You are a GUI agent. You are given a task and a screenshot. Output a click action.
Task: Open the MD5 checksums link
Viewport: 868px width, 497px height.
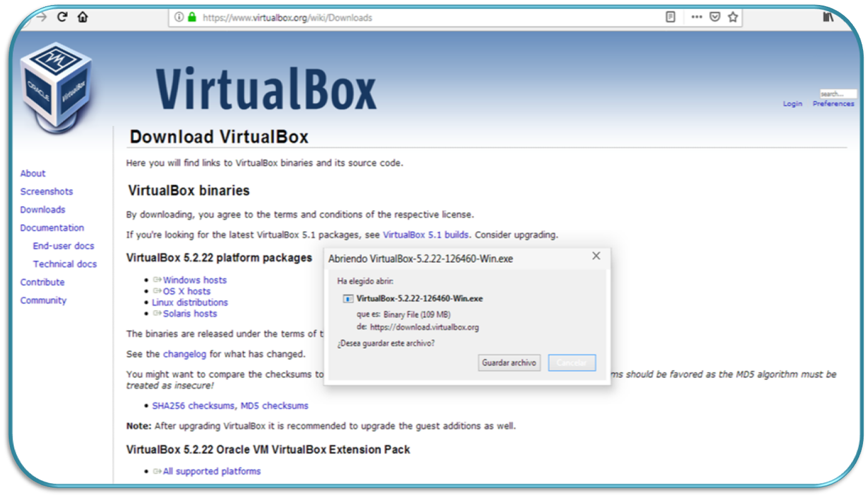[x=275, y=405]
